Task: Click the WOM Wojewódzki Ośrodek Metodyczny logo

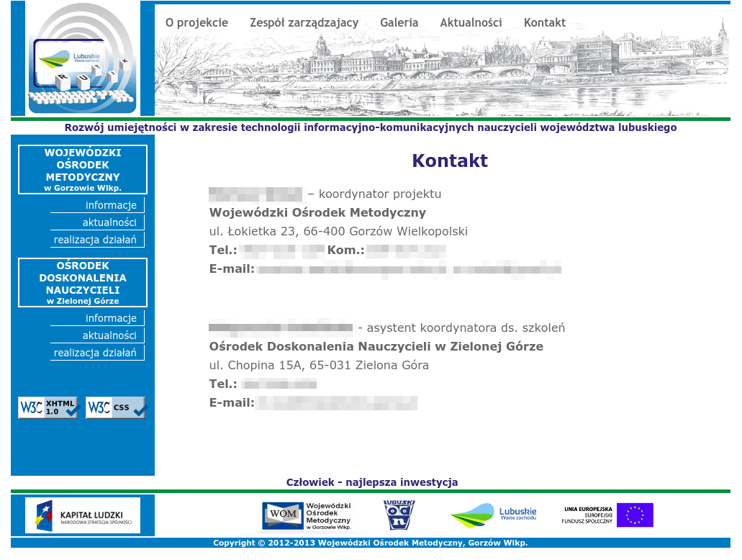Action: point(307,516)
